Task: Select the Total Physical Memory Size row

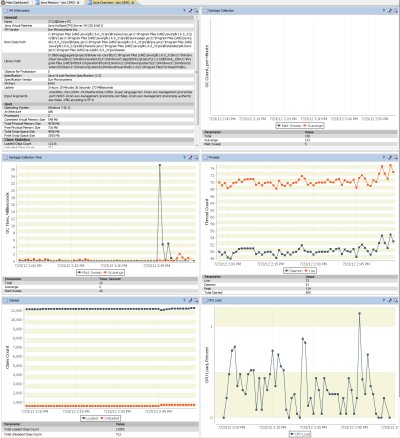Action: pyautogui.click(x=98, y=124)
